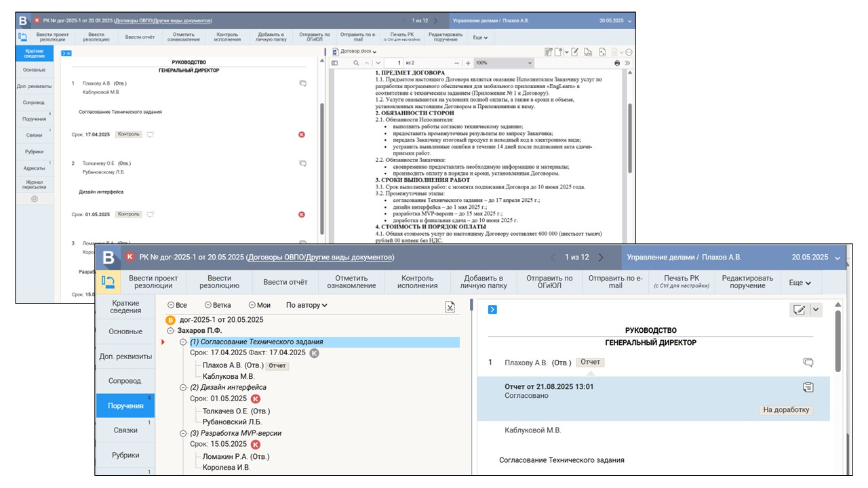Open the comment icon beside Плахову А.В. (Отв.) Отчет
Image resolution: width=868 pixels, height=488 pixels.
808,363
